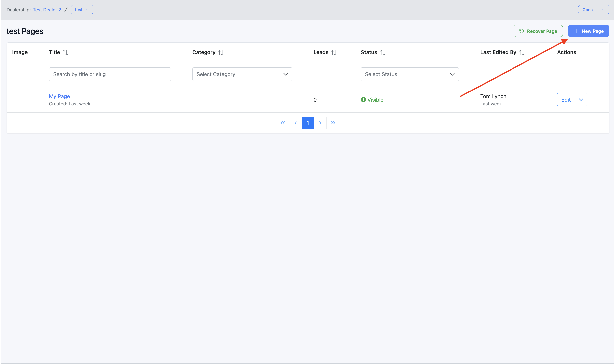Sort by Last Edited By column
Screen dimensions: 614x364
521,53
